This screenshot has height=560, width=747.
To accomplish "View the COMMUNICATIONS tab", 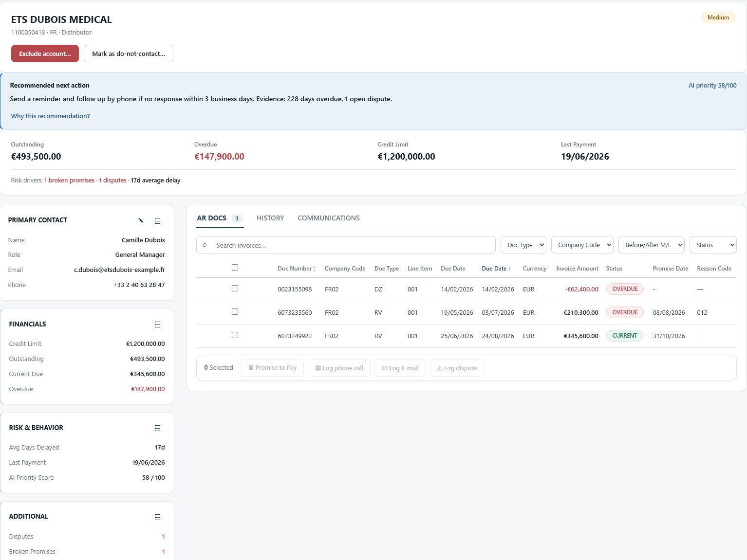I will (x=329, y=218).
